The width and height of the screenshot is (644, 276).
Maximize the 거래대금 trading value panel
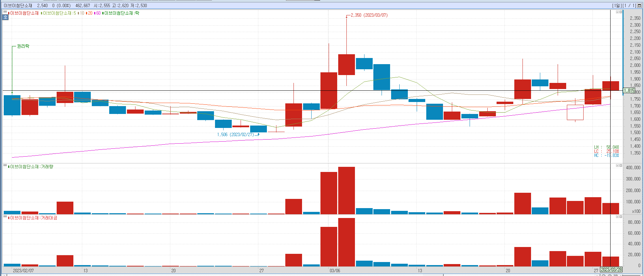pos(617,217)
